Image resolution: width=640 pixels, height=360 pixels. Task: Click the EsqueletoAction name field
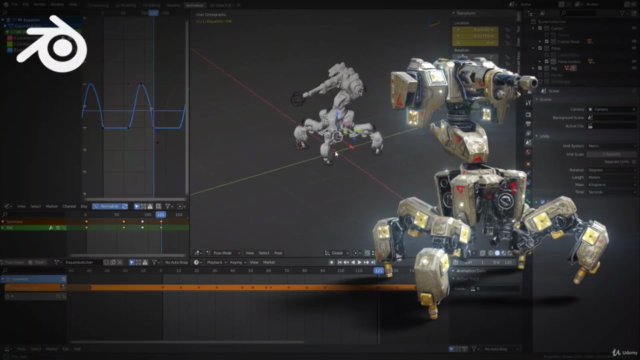[82, 262]
